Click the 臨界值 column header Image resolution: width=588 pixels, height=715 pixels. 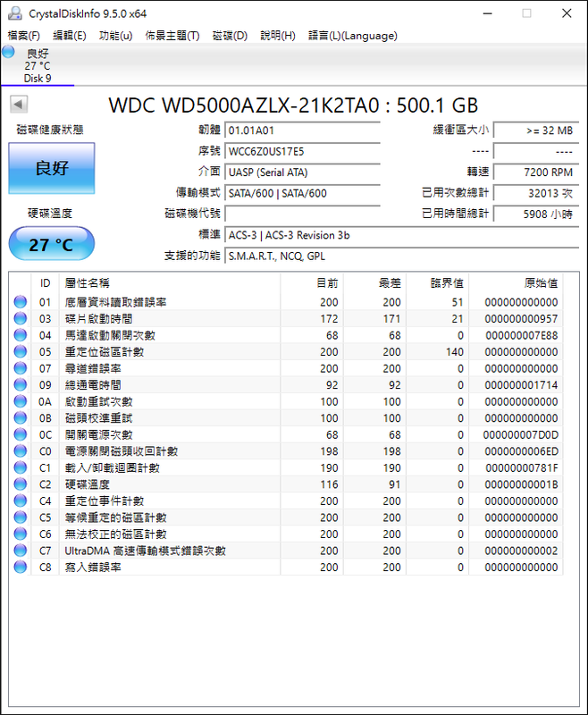438,283
